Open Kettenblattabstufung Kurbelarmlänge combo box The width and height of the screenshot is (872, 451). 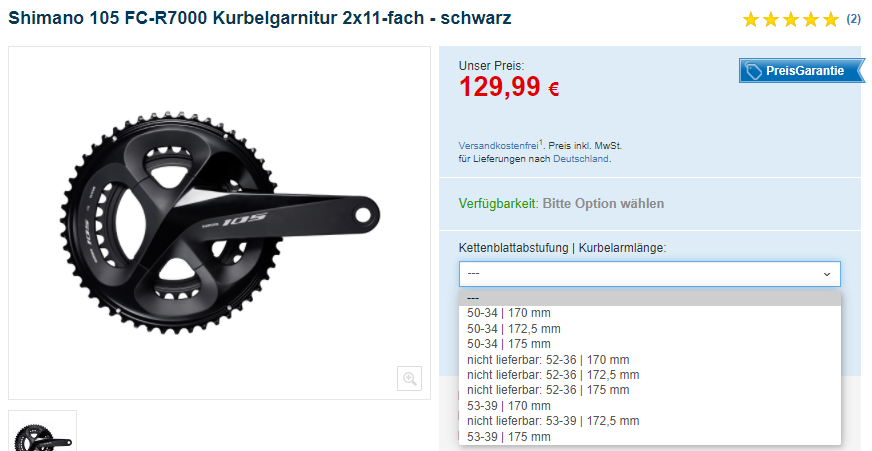(x=650, y=274)
